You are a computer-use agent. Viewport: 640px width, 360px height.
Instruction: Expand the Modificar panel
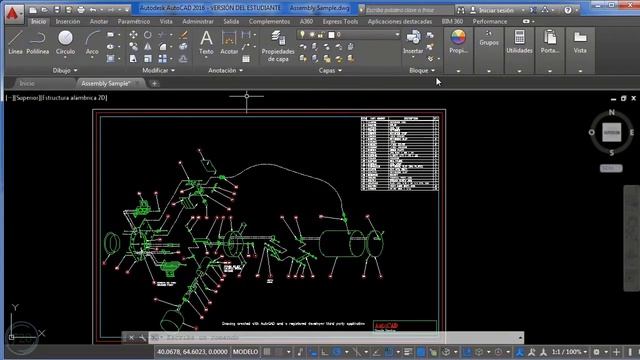pyautogui.click(x=158, y=71)
